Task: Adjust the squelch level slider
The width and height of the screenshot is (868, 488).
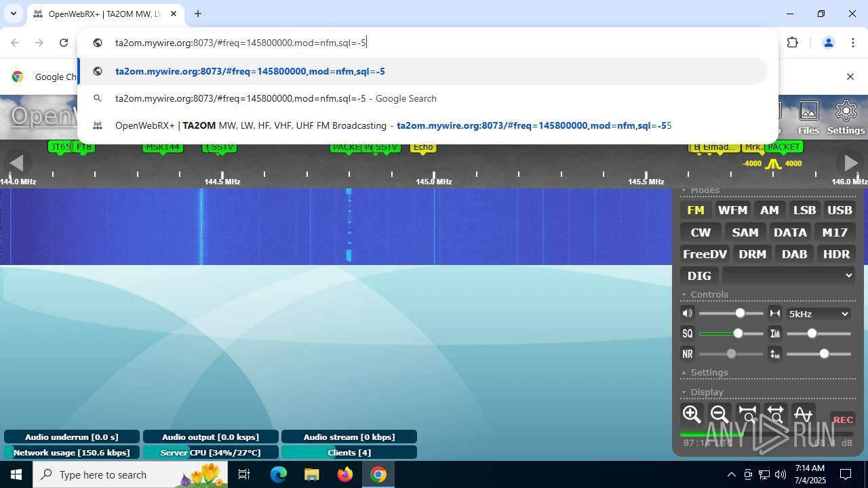Action: coord(731,333)
